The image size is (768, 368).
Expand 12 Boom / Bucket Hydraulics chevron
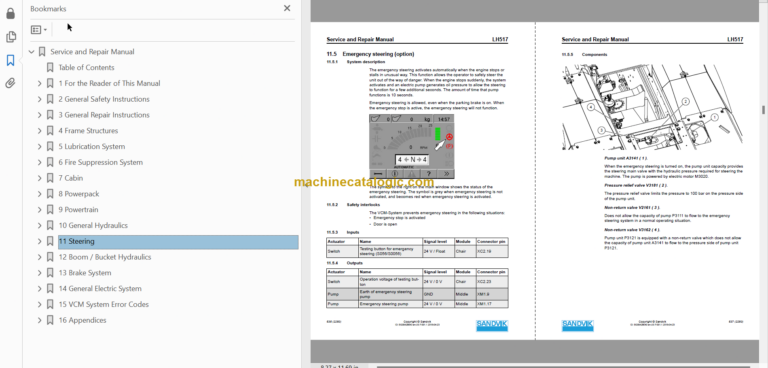point(40,257)
